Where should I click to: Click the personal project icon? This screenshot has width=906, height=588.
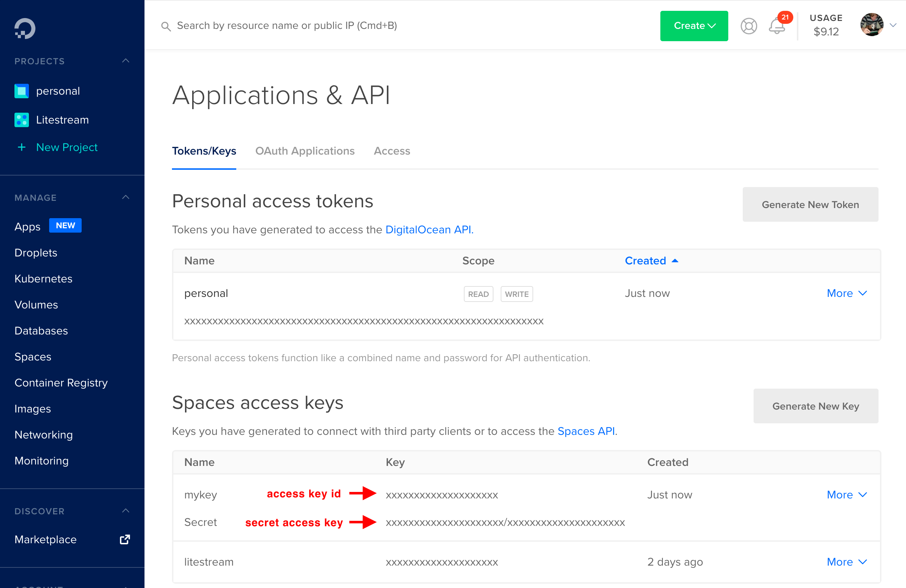pos(22,91)
